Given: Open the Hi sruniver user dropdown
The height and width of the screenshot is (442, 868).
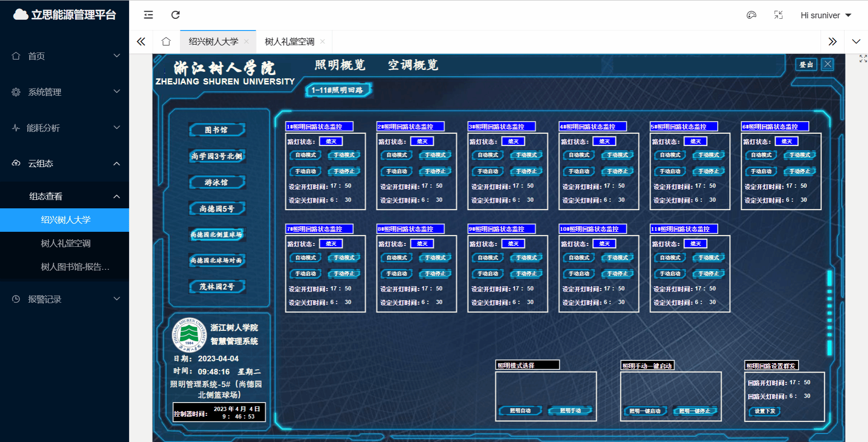Looking at the screenshot, I should pyautogui.click(x=826, y=15).
